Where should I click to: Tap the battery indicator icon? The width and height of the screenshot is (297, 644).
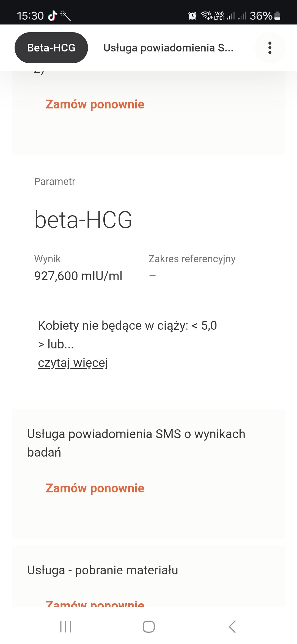click(277, 16)
